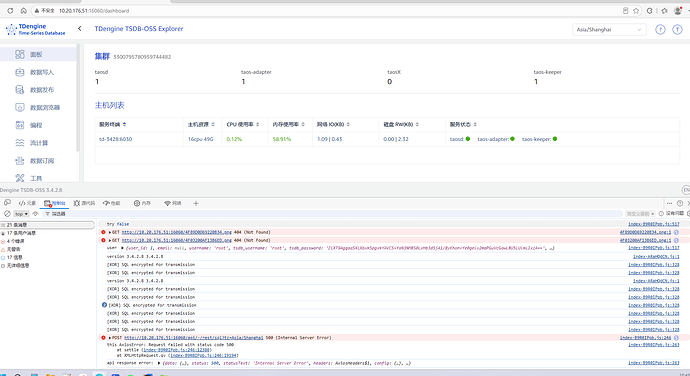Open the console log level dropdown
The image size is (690, 376).
pos(640,214)
